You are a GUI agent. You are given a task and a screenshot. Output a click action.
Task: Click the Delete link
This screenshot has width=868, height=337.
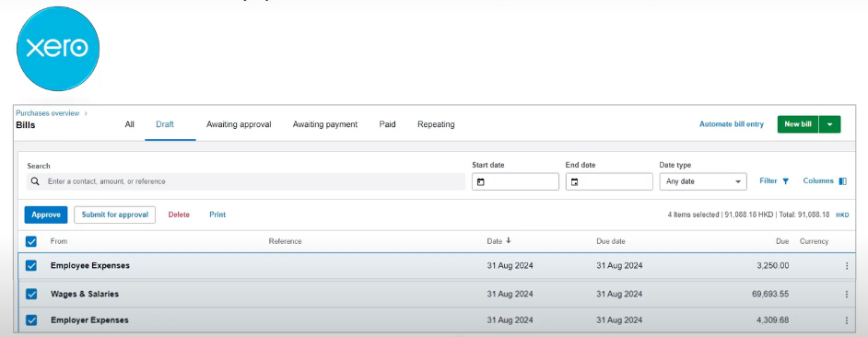(179, 215)
